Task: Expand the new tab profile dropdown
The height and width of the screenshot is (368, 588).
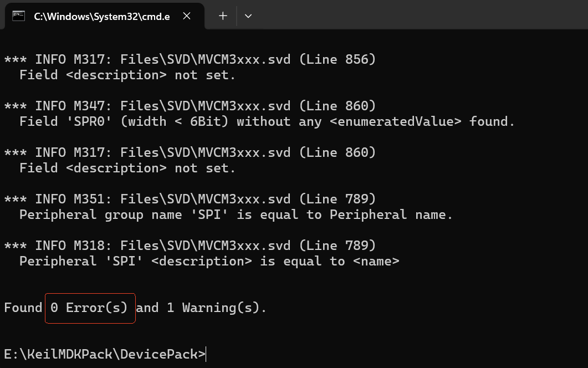Action: (x=248, y=16)
